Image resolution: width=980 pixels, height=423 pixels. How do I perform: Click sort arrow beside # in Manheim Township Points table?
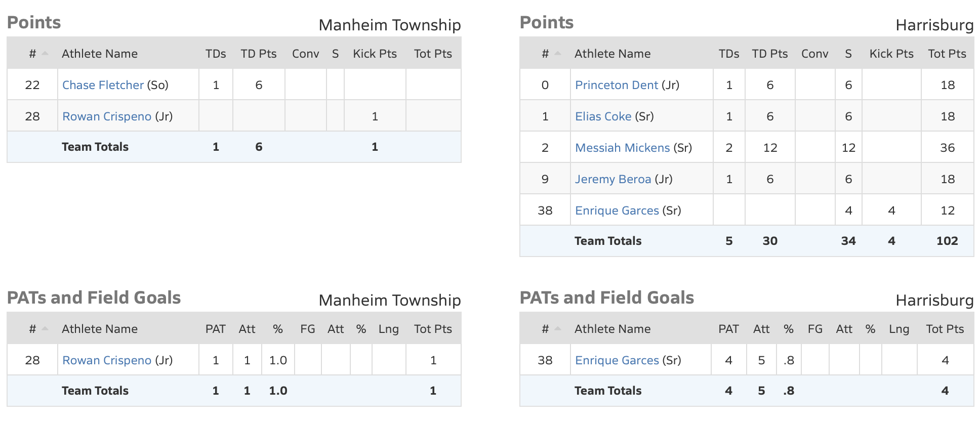pyautogui.click(x=45, y=53)
